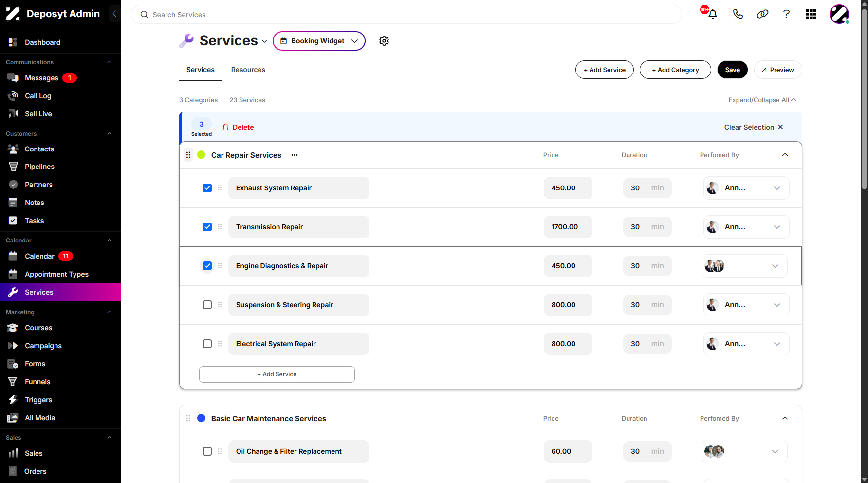Click the Add Category button
The width and height of the screenshot is (868, 483).
675,70
